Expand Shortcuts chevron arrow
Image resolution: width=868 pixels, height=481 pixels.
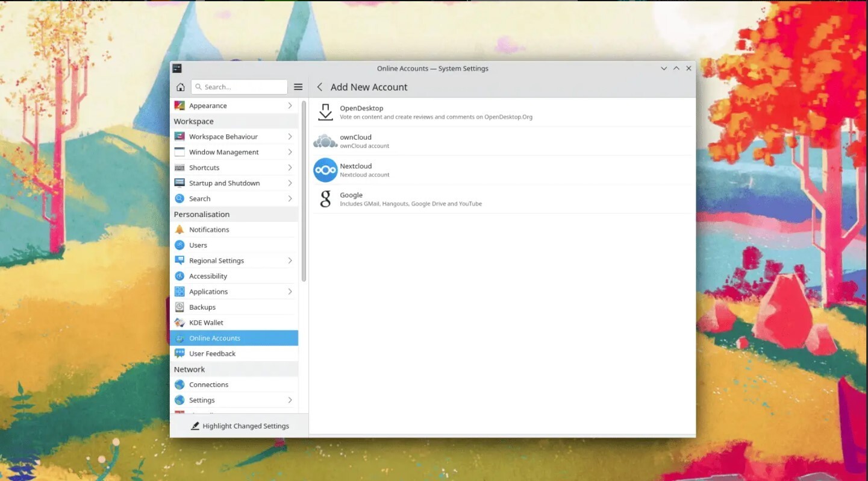pos(290,168)
